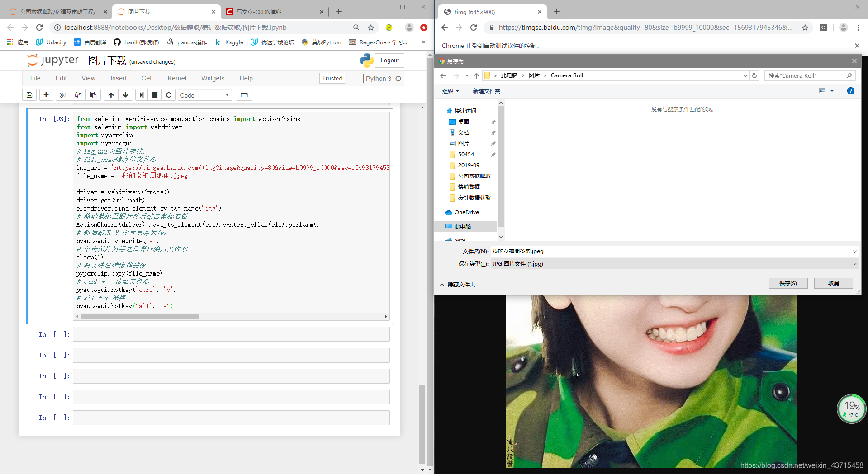Restart the kernel with circular arrow
The width and height of the screenshot is (868, 474).
169,95
